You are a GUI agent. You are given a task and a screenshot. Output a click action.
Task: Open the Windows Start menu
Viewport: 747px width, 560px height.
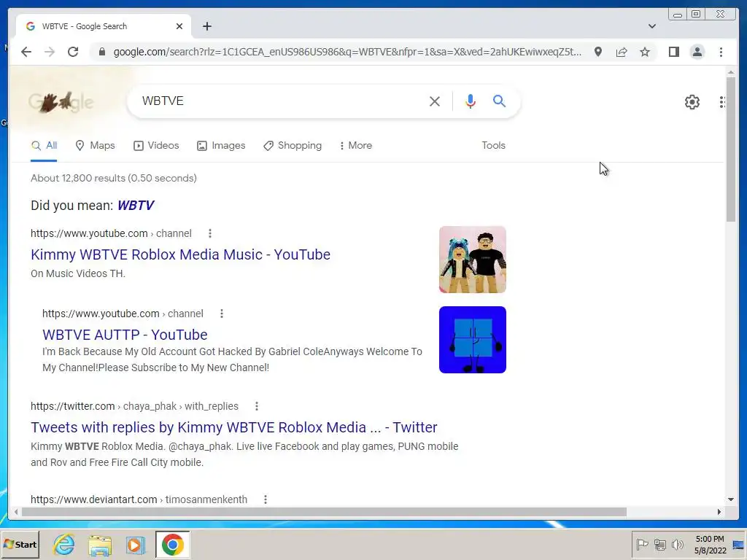[x=20, y=544]
